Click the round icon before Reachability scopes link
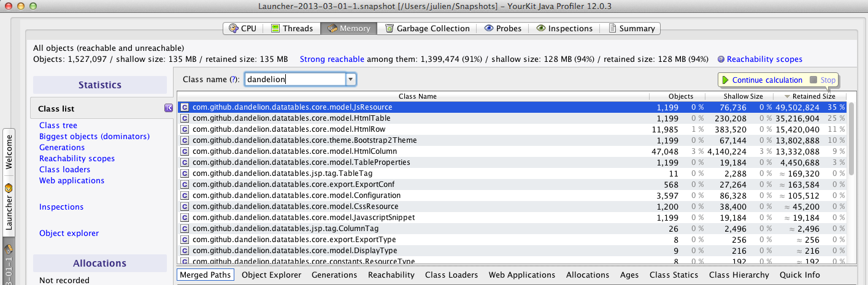 pos(721,59)
